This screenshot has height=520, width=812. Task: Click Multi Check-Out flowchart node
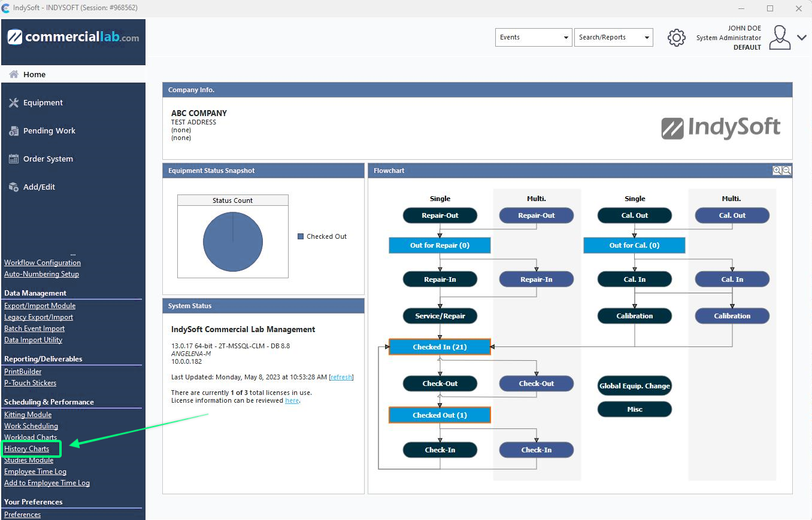click(537, 384)
